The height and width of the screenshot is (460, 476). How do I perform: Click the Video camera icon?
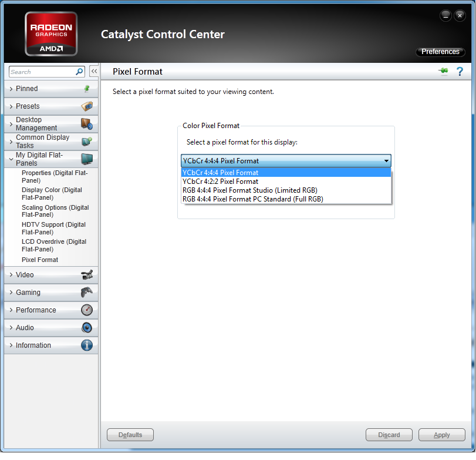pos(87,275)
